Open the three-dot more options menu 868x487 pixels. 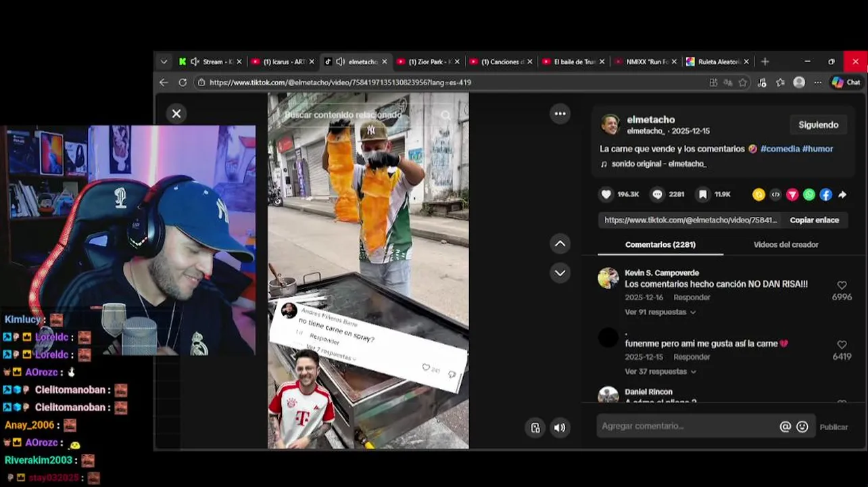(x=560, y=114)
